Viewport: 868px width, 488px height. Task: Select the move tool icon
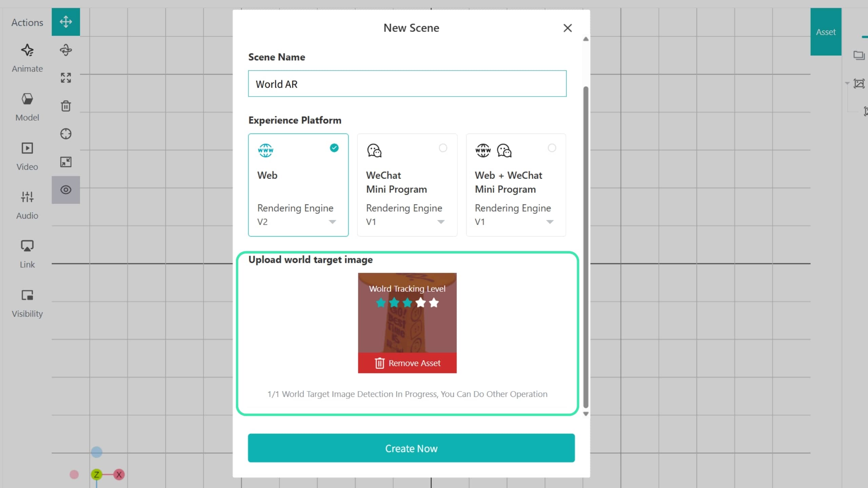(x=66, y=22)
